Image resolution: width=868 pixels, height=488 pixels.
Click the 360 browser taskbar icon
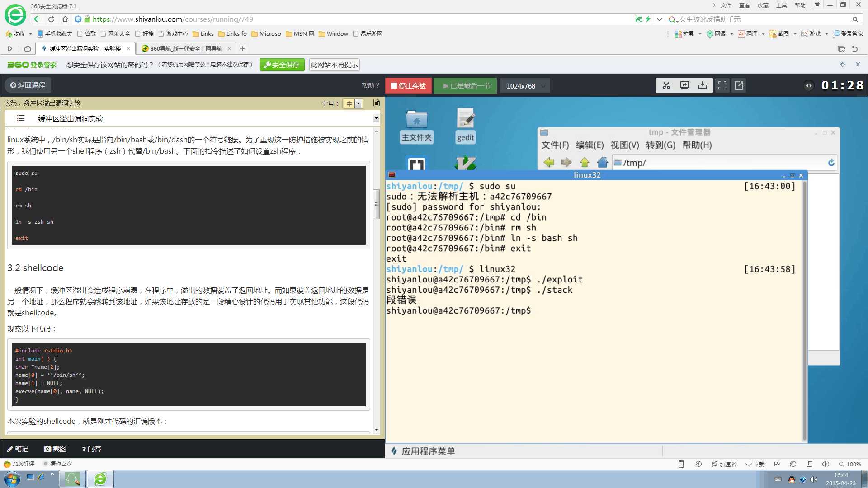click(x=100, y=479)
